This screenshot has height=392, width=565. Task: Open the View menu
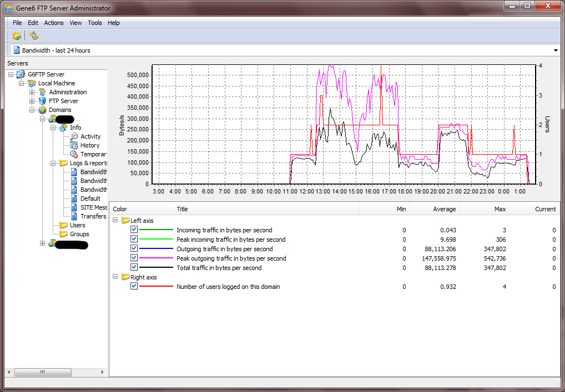click(x=75, y=23)
